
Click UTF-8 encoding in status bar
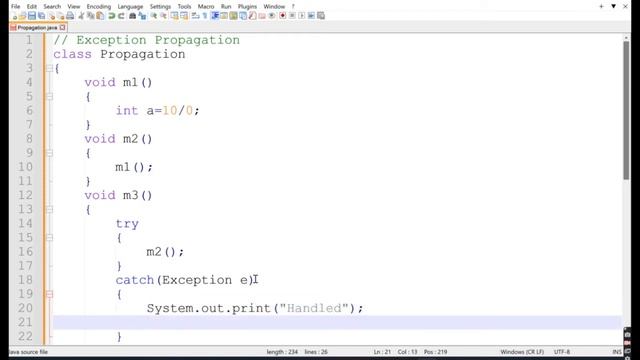(x=562, y=351)
